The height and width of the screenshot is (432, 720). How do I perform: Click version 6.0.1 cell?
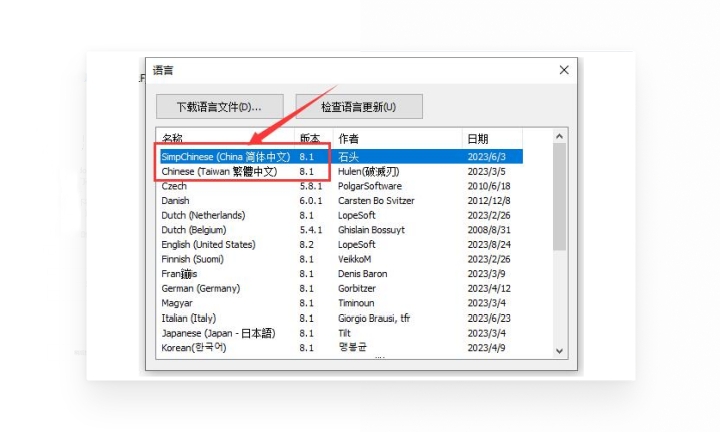[x=311, y=201]
